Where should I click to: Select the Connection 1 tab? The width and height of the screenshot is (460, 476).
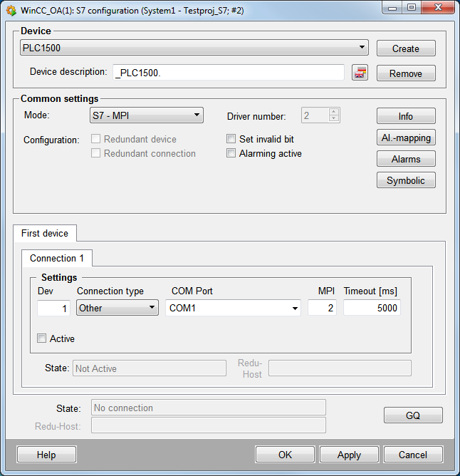[57, 258]
